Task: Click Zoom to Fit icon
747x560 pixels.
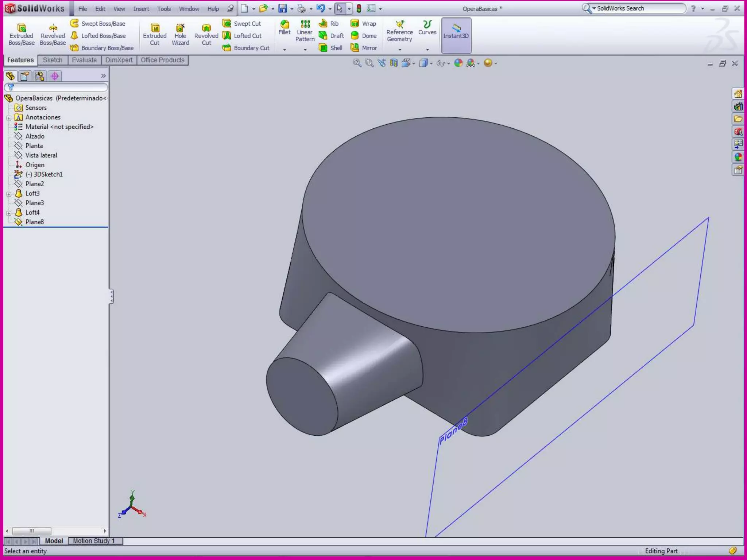Action: pyautogui.click(x=357, y=63)
